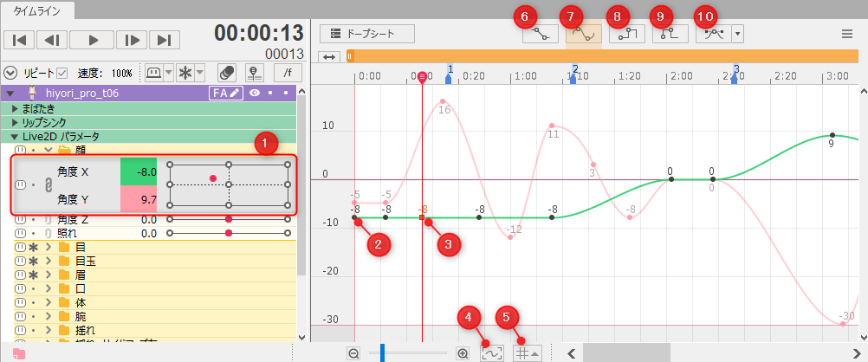The width and height of the screenshot is (868, 362).
Task: Open dropdown next to smooth curve icon
Action: click(737, 35)
